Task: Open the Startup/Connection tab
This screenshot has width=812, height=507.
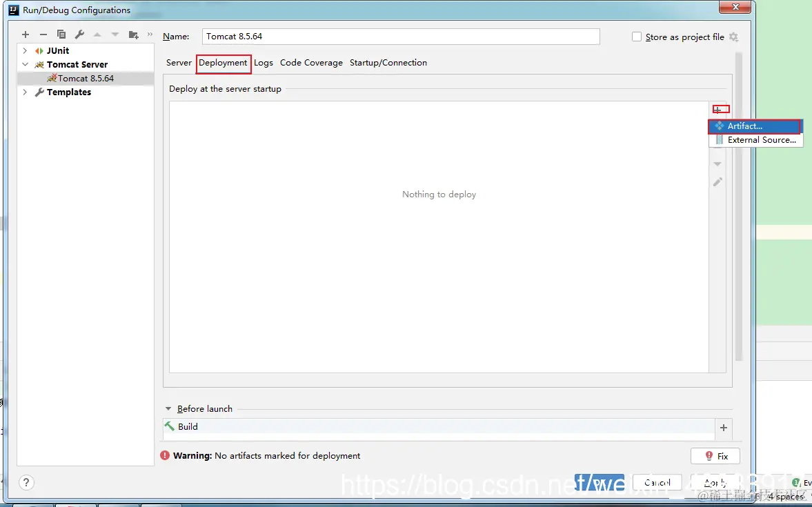Action: [x=388, y=63]
